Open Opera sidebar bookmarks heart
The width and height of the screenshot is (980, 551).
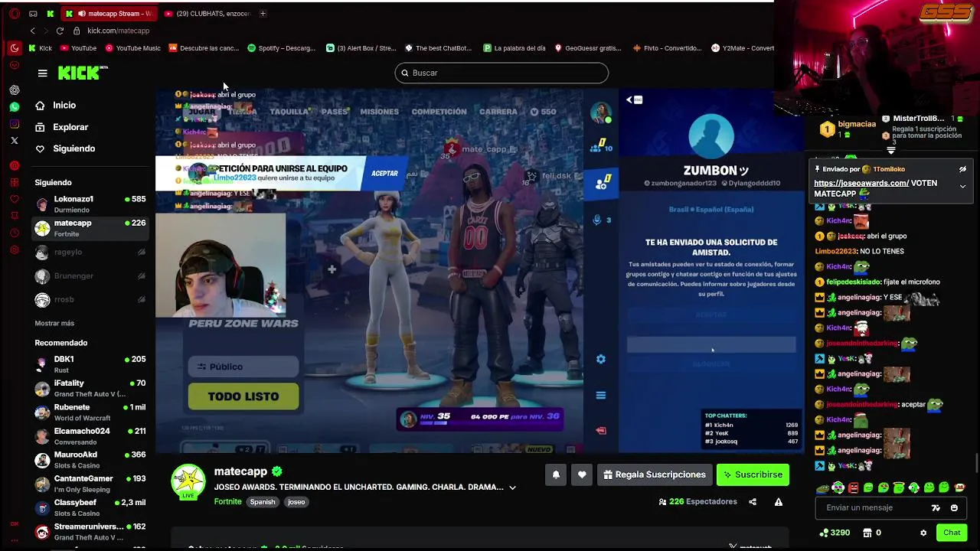15,199
